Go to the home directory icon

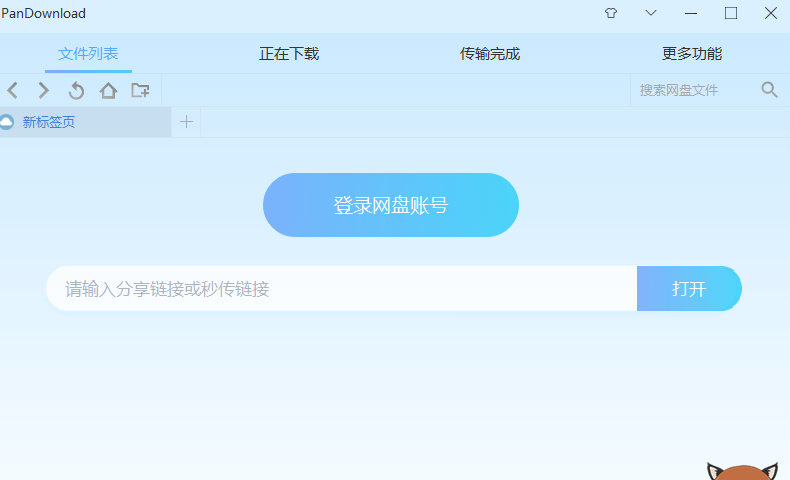point(108,91)
